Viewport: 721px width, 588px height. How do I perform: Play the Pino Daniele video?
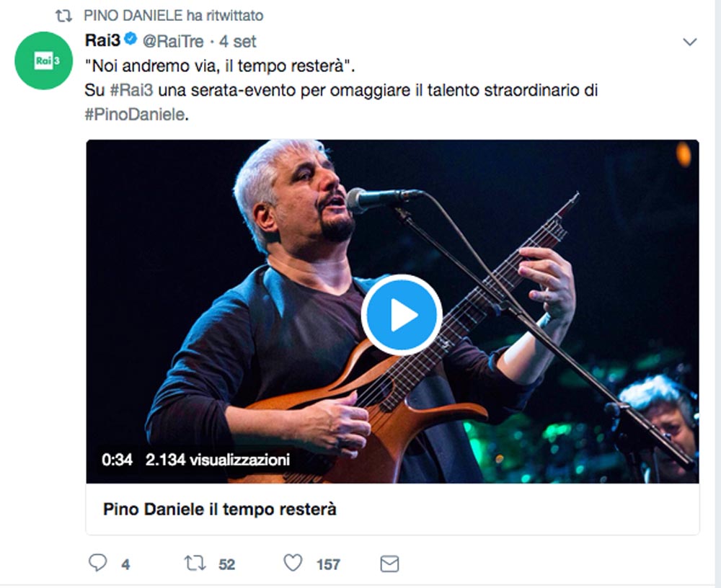(x=402, y=315)
